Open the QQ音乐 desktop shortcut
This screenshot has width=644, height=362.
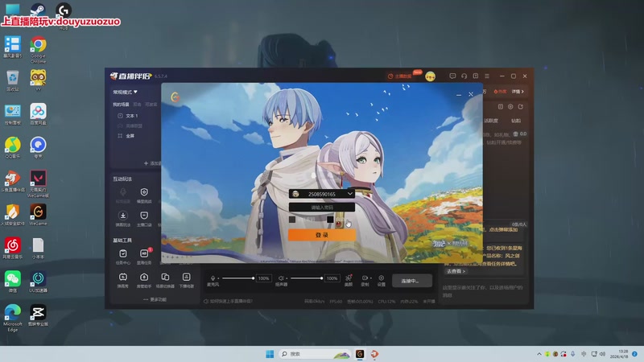[x=13, y=147]
